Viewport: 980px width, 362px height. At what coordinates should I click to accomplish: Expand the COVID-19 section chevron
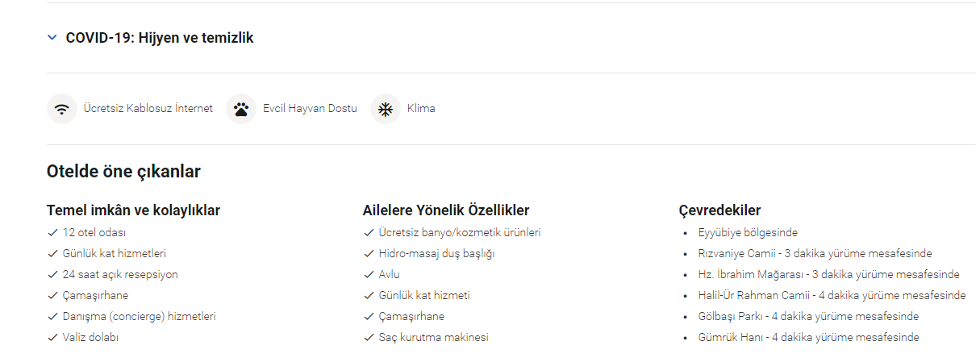click(x=52, y=38)
